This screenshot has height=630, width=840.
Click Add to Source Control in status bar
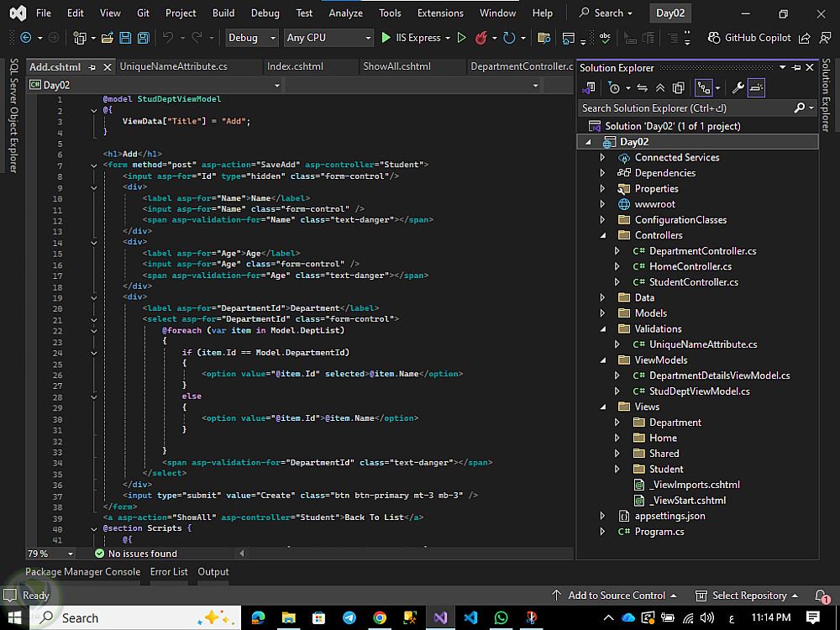click(x=616, y=596)
